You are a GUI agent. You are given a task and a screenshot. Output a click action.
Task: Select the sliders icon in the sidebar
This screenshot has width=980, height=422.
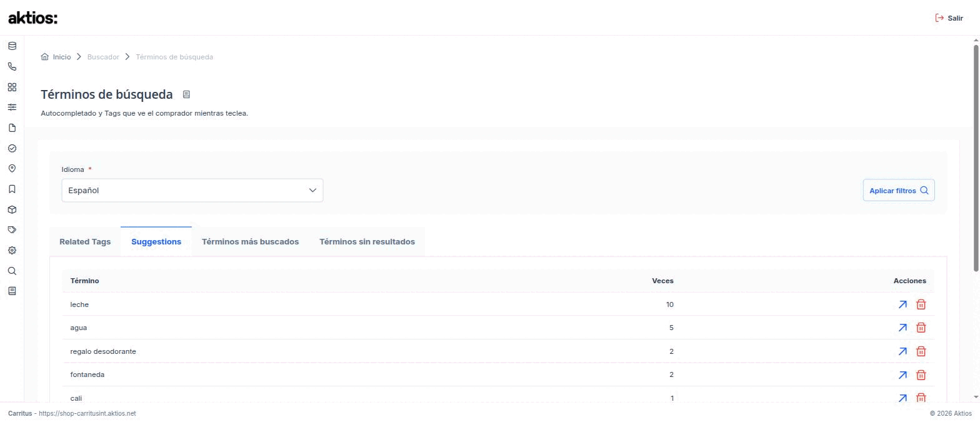[12, 108]
